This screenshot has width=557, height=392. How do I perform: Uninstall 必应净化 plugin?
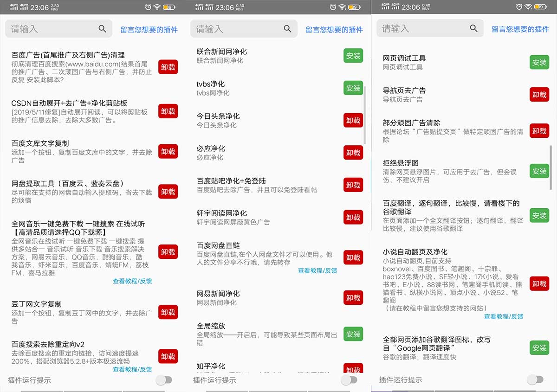353,153
